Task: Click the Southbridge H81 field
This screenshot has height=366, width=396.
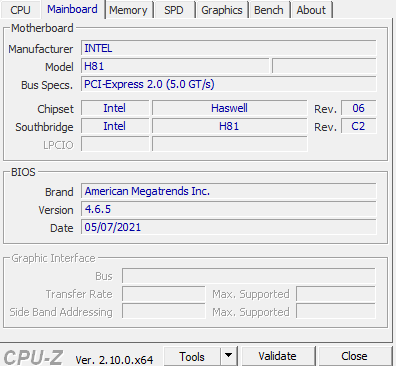Action: coord(229,126)
